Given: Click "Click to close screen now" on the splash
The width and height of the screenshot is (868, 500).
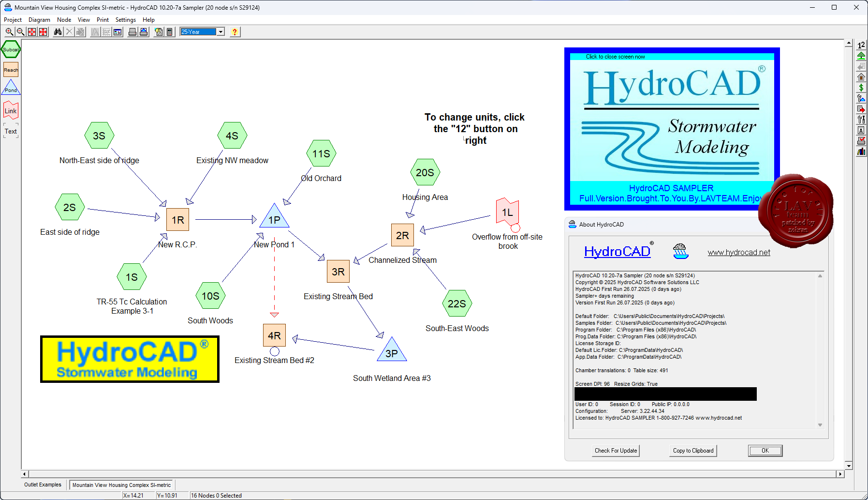Looking at the screenshot, I should coord(615,57).
